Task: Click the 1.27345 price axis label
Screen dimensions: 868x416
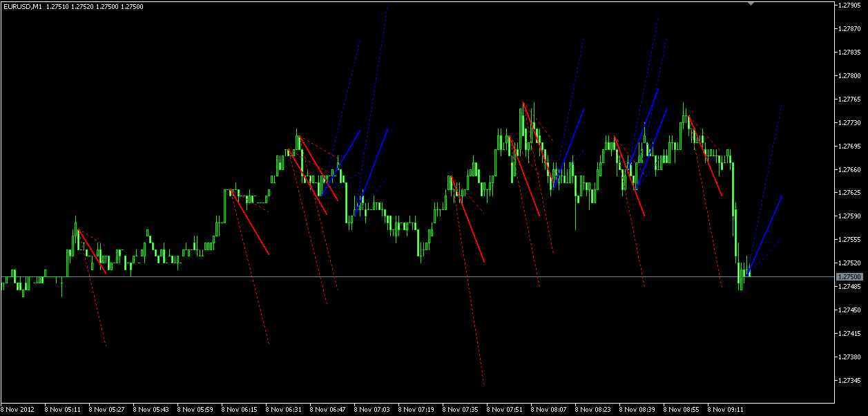Action: [x=849, y=381]
